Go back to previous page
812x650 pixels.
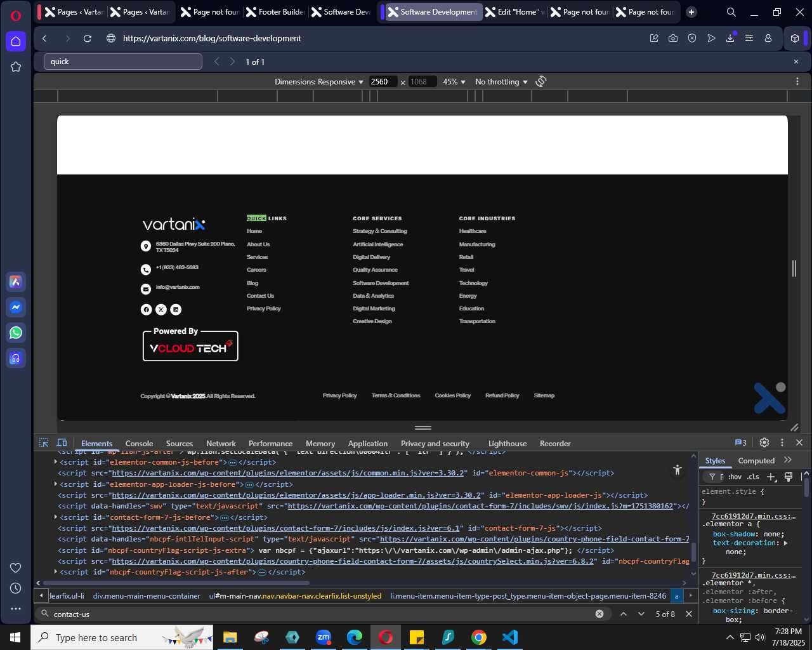[x=44, y=39]
